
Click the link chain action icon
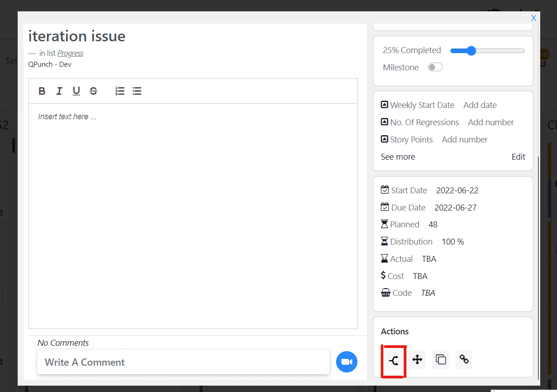(x=464, y=360)
